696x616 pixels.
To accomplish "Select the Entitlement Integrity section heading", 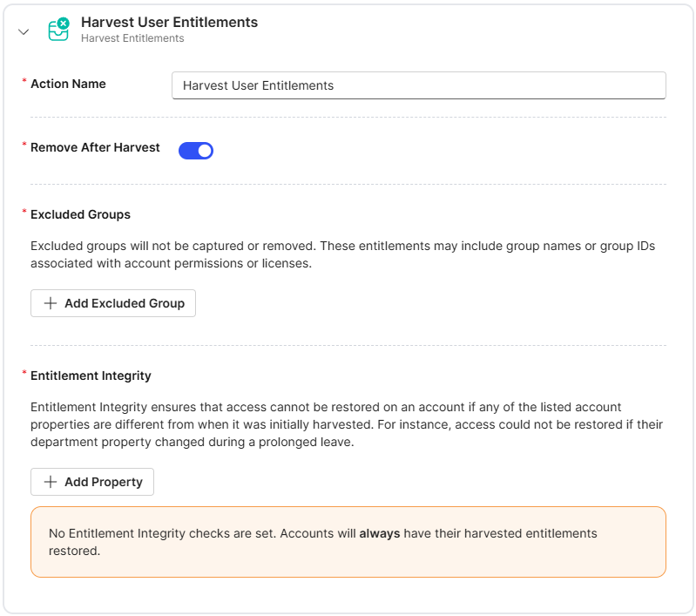I will click(91, 376).
